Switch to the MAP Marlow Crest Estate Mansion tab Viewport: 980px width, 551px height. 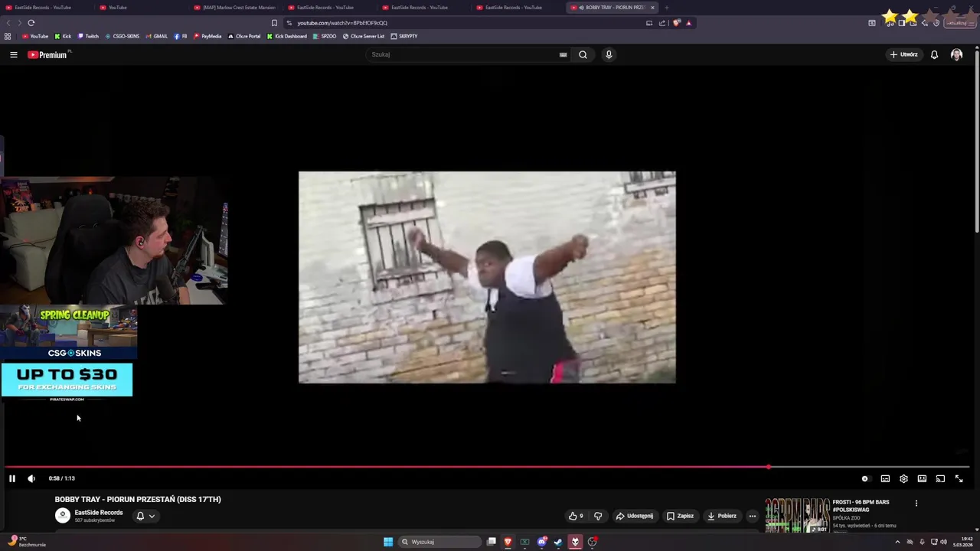tap(234, 8)
